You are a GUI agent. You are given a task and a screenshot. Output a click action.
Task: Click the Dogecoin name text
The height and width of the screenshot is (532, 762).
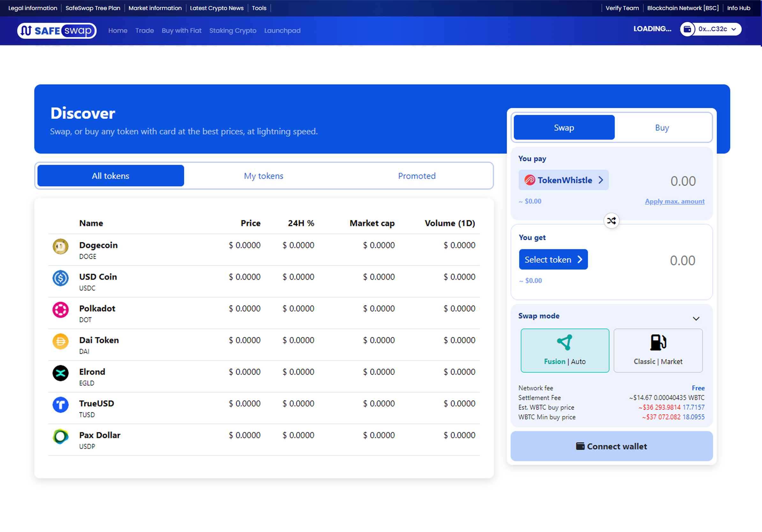click(x=98, y=245)
